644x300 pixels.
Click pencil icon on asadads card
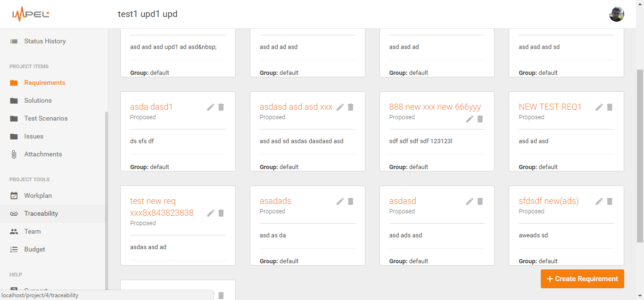pyautogui.click(x=340, y=202)
